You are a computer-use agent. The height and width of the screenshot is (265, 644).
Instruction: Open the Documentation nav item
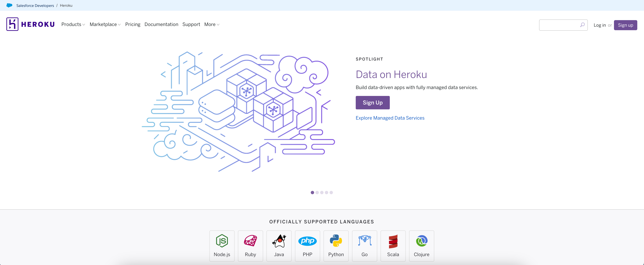click(x=161, y=24)
